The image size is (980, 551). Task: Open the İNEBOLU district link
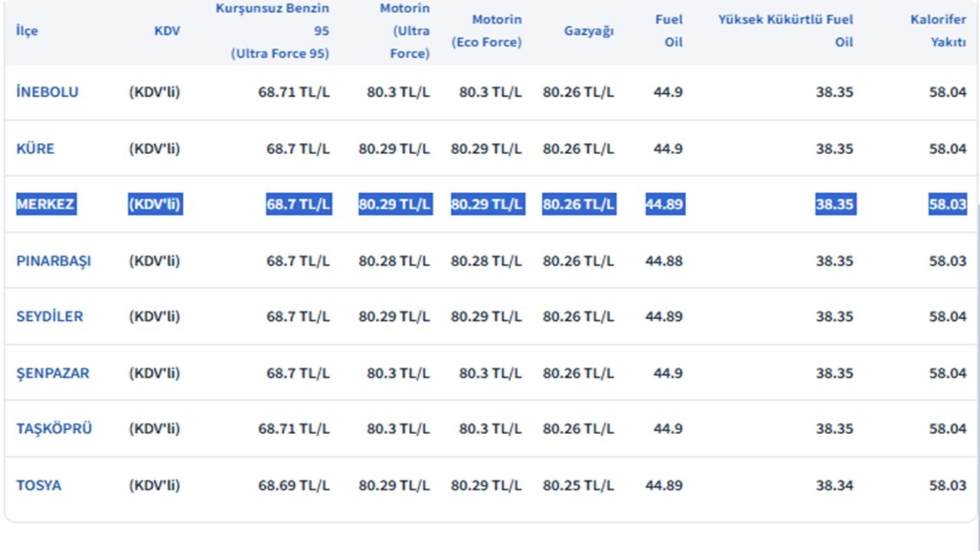click(47, 92)
